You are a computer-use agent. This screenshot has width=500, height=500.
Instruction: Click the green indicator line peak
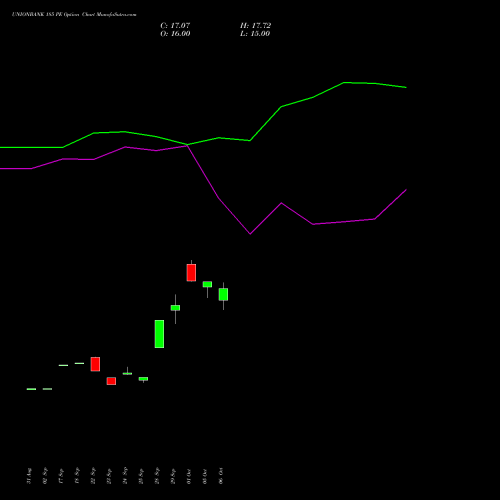[344, 82]
